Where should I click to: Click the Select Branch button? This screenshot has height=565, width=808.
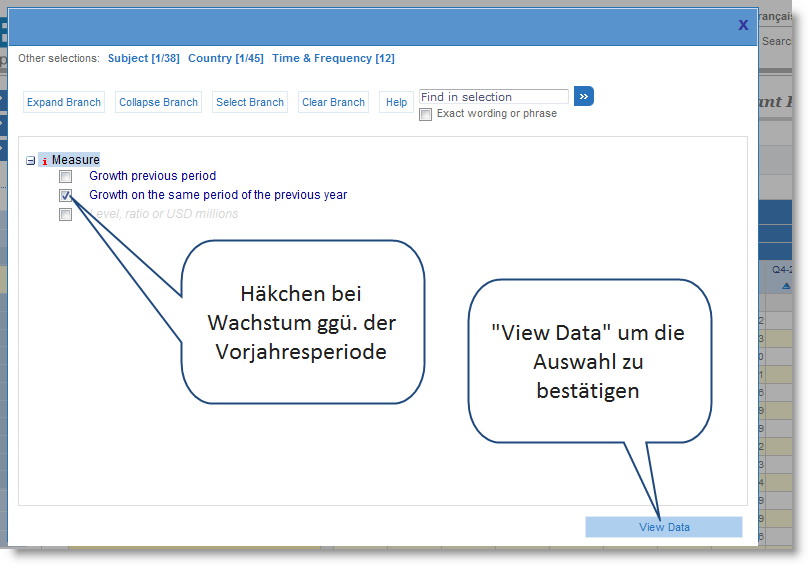(250, 102)
